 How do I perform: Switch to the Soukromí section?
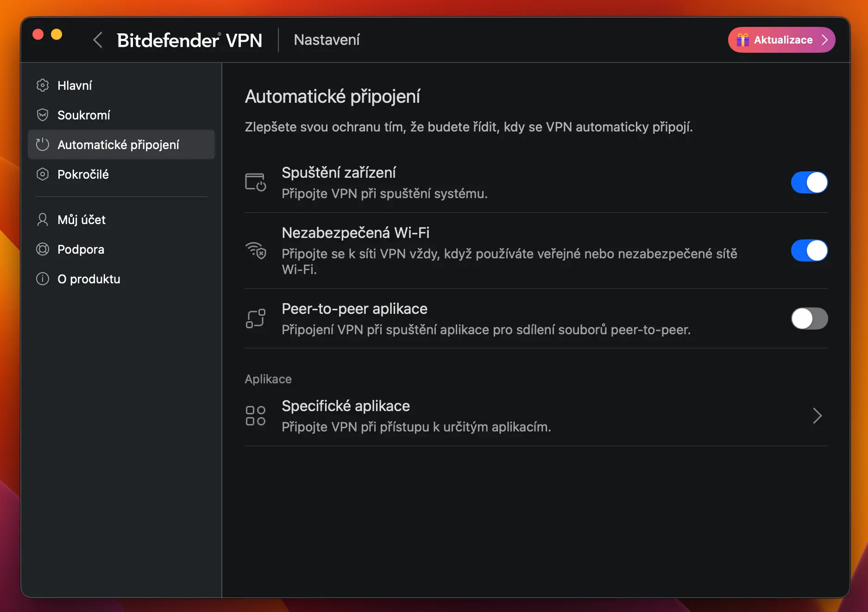click(84, 115)
